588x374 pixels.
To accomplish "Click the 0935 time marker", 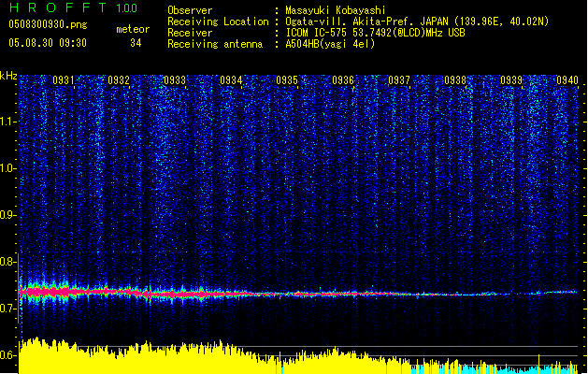I will pos(287,80).
